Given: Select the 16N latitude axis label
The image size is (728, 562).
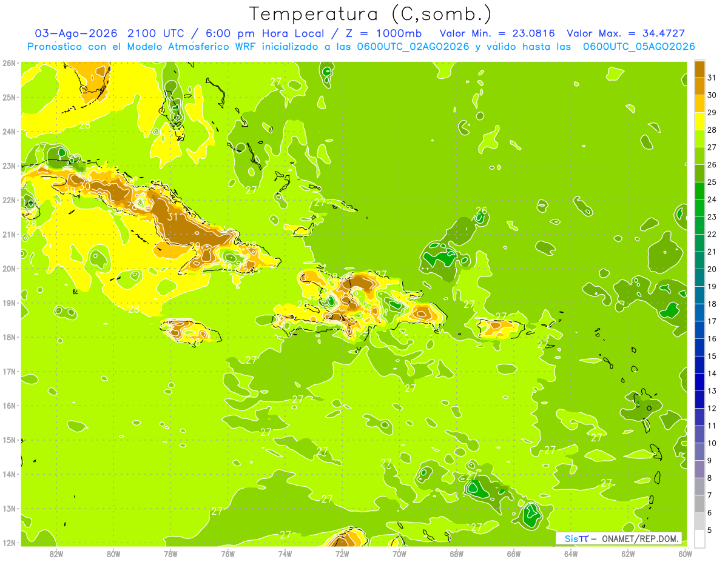Looking at the screenshot, I should (8, 406).
